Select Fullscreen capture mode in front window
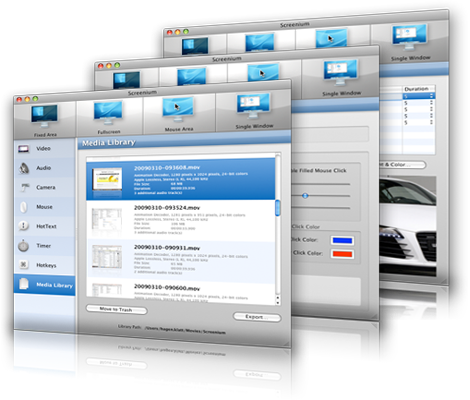 (x=109, y=117)
